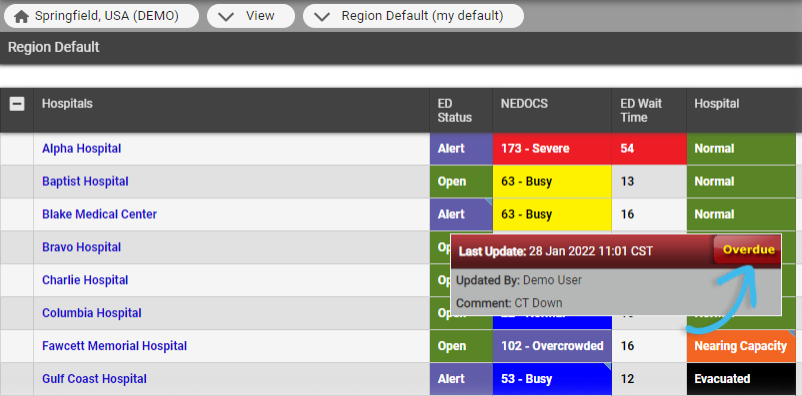Select Fawcett Memorial's wait time 16
The height and width of the screenshot is (396, 802).
tap(649, 346)
